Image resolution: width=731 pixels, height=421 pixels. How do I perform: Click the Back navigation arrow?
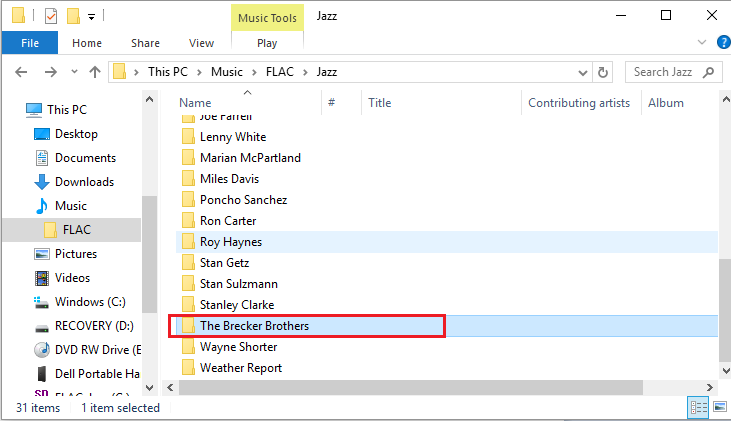click(20, 72)
